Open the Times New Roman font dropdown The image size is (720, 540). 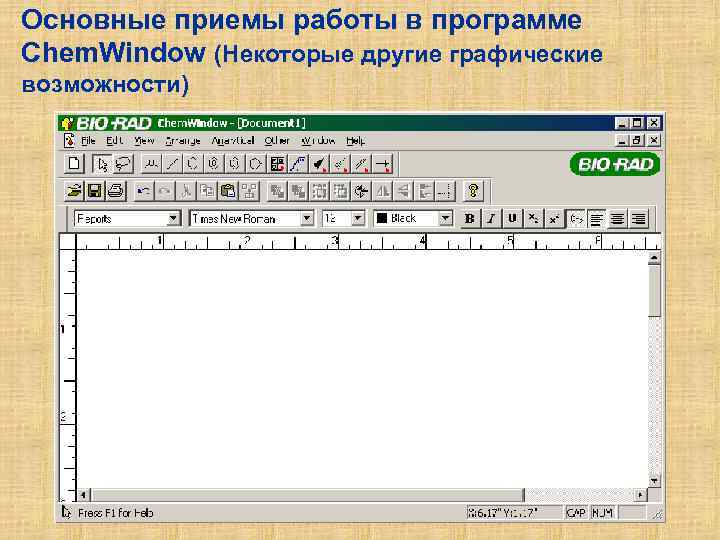click(x=307, y=219)
